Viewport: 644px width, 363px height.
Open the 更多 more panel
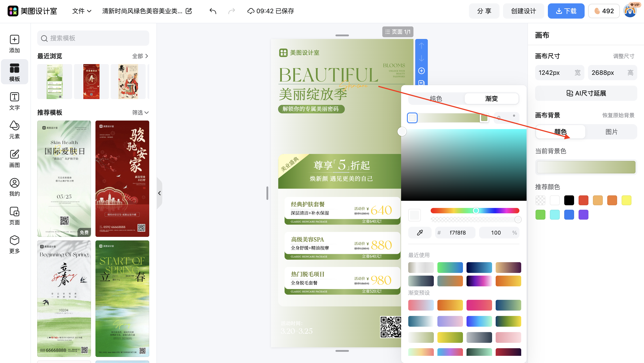[14, 244]
